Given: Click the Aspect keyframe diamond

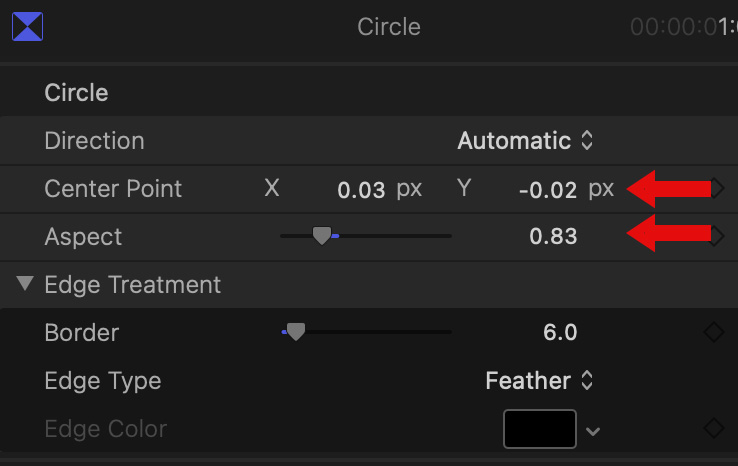Looking at the screenshot, I should point(716,236).
